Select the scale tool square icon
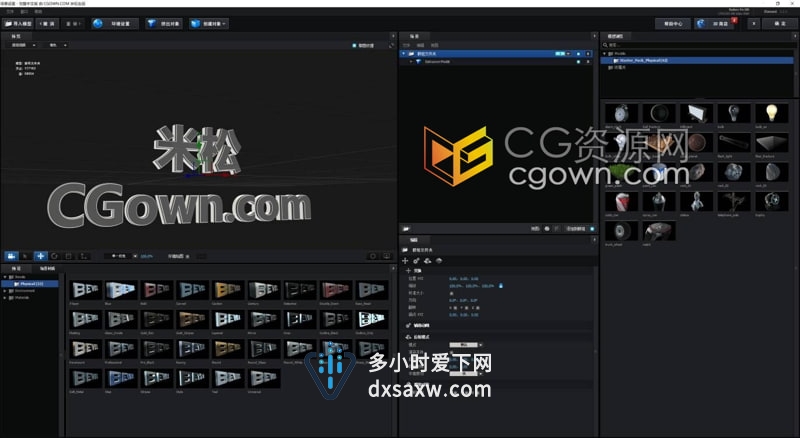800x438 pixels. click(x=68, y=256)
